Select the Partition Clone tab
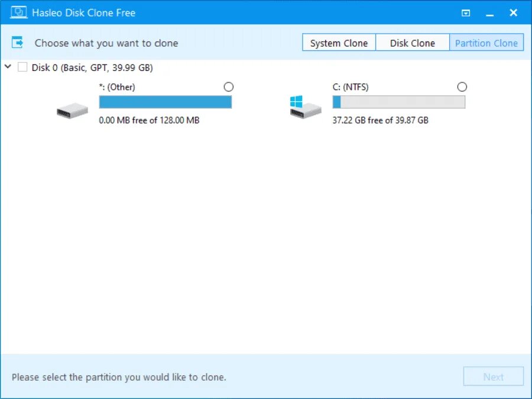532x399 pixels. (486, 43)
